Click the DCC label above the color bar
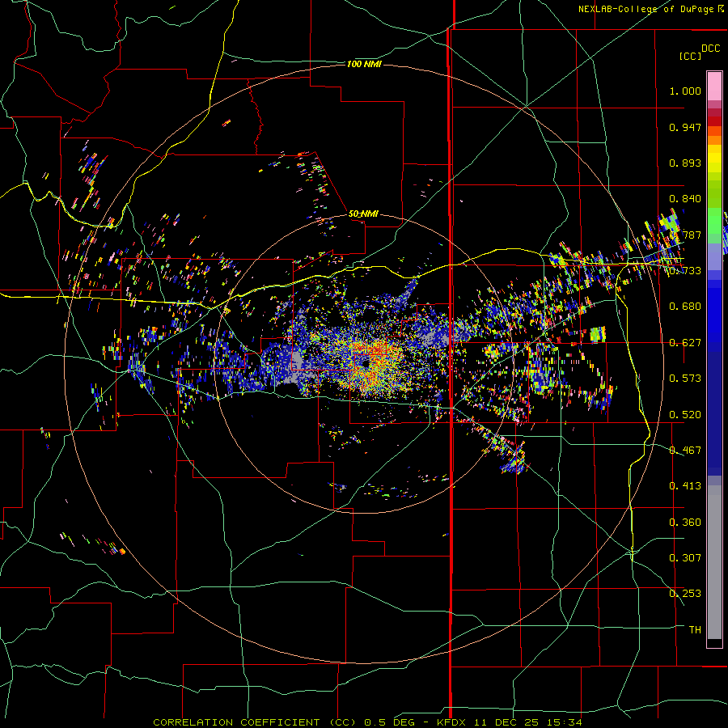The width and height of the screenshot is (728, 728). [710, 49]
